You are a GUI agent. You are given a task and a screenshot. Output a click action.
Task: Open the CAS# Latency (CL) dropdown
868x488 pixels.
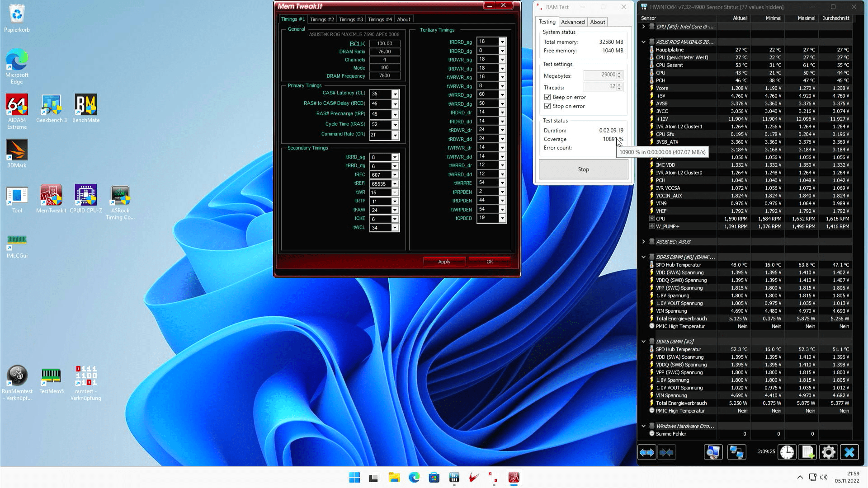click(x=395, y=94)
